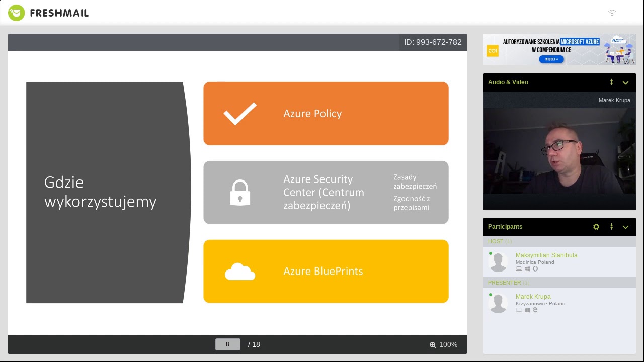644x362 pixels.
Task: Collapse the Audio & Video panel
Action: click(625, 82)
